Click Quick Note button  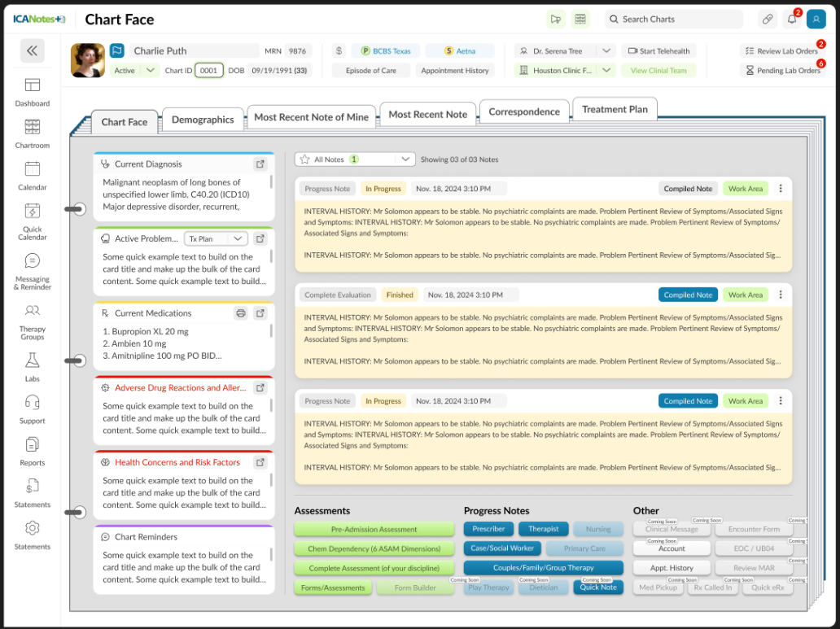pos(598,588)
